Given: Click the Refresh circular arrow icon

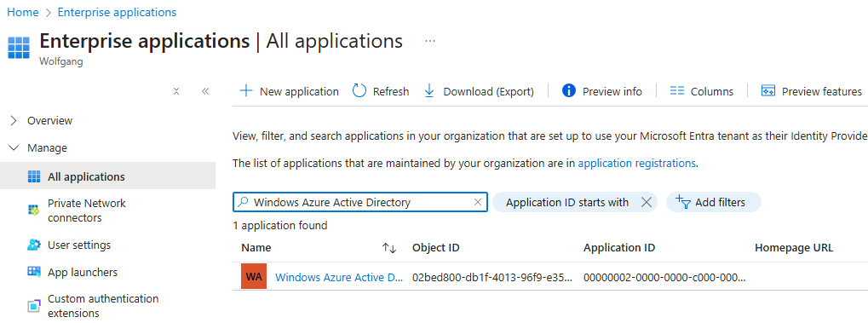Looking at the screenshot, I should pos(359,91).
